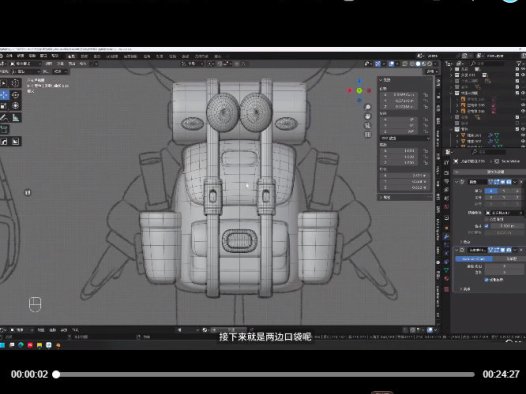Open viewport Options dropdown at top right
Screen dimensions: 526x394
[431, 71]
